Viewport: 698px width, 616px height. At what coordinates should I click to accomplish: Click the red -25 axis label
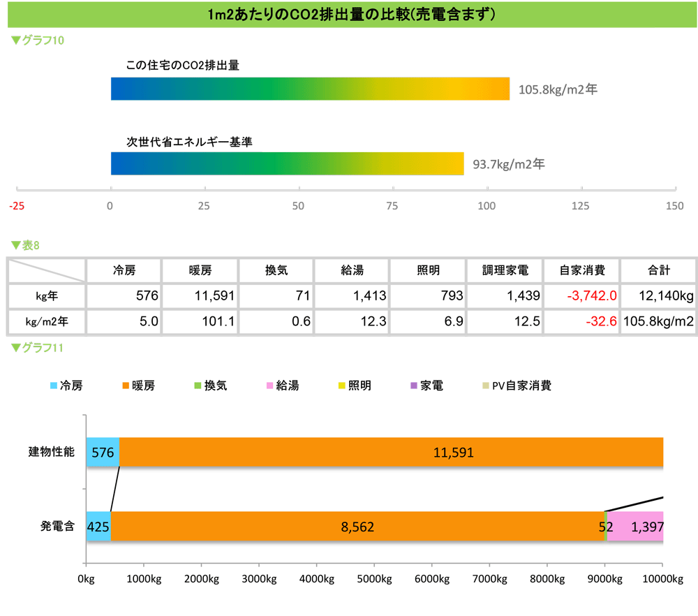pyautogui.click(x=17, y=206)
